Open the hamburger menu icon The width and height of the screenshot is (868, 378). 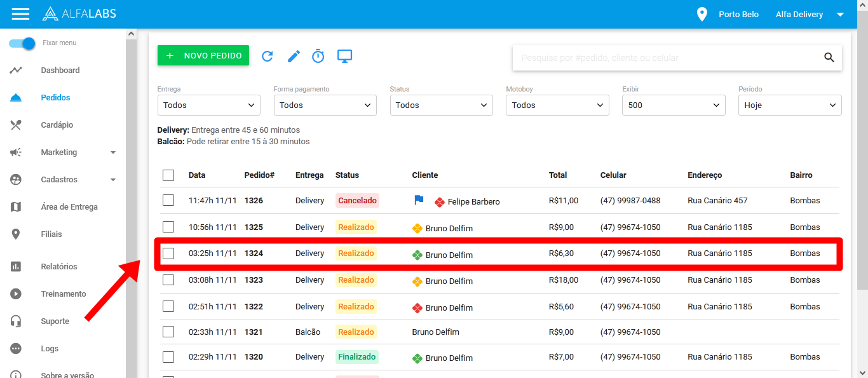(20, 14)
